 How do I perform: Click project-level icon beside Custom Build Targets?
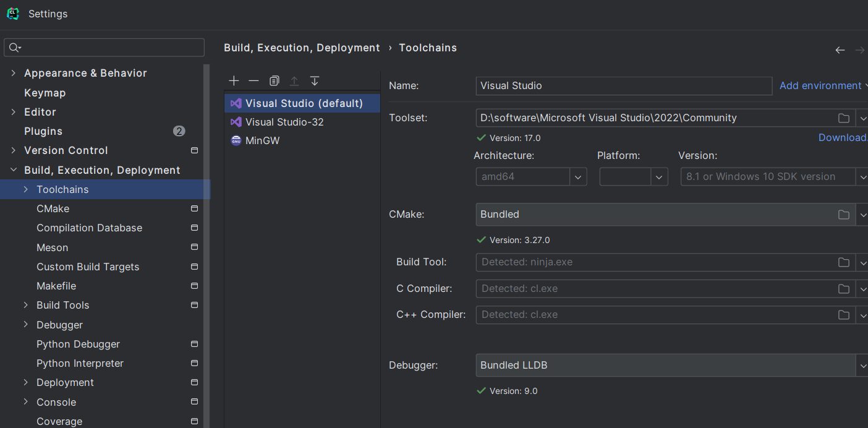pos(194,267)
